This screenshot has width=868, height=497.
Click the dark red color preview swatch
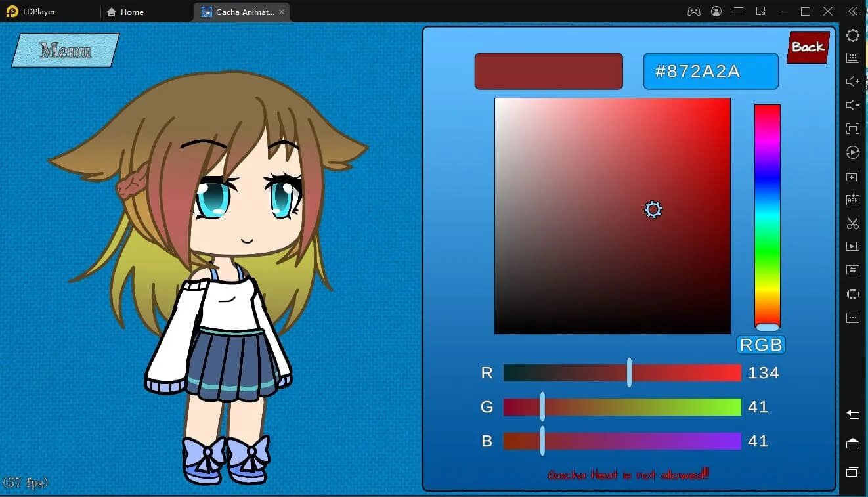point(548,71)
